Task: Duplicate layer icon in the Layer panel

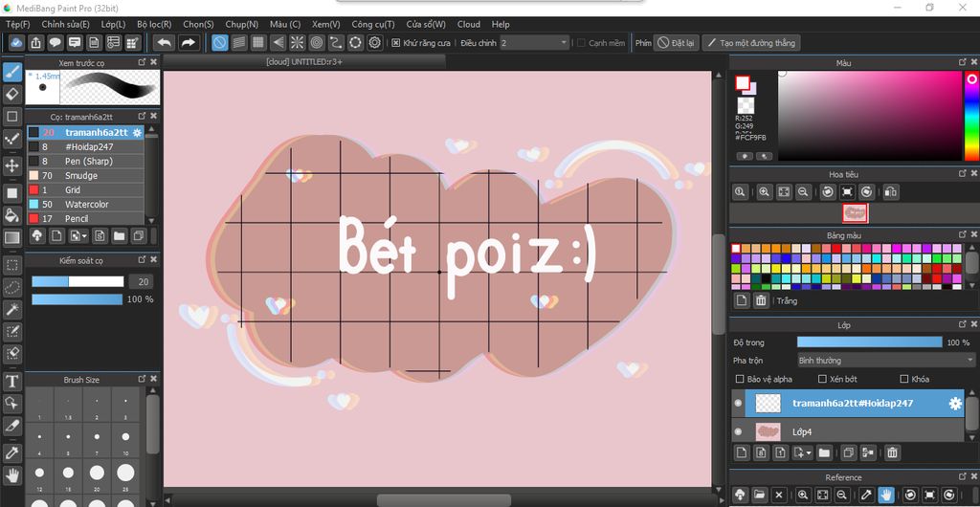Action: point(848,452)
